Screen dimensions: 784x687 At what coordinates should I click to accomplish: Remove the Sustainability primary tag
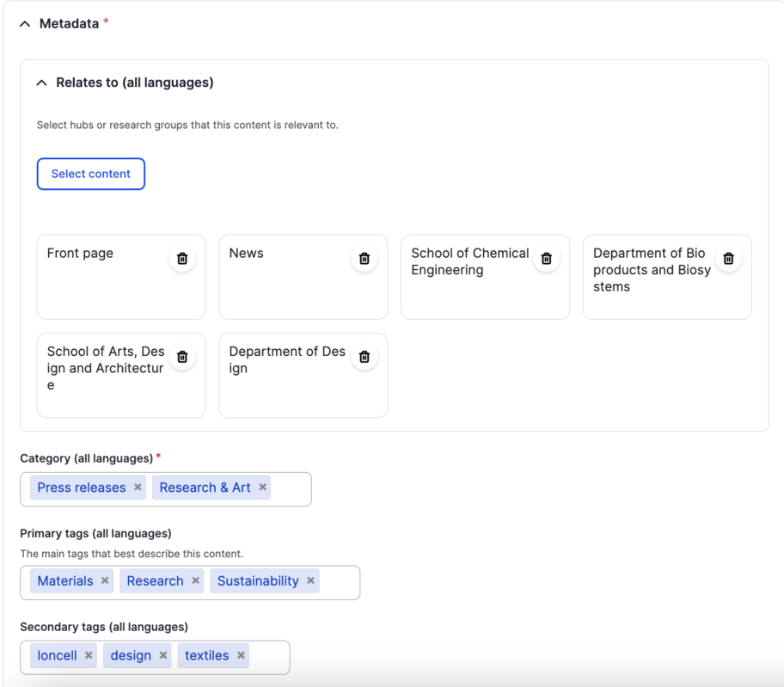(x=311, y=581)
